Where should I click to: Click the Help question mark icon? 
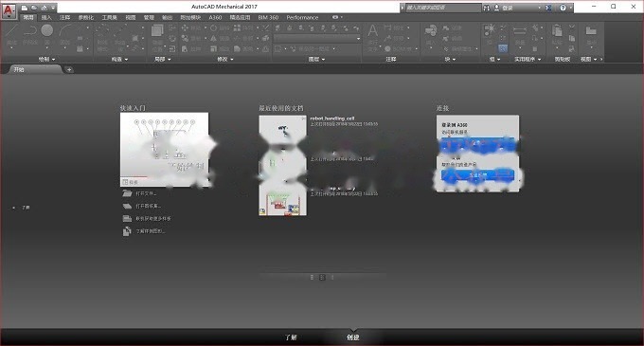563,8
